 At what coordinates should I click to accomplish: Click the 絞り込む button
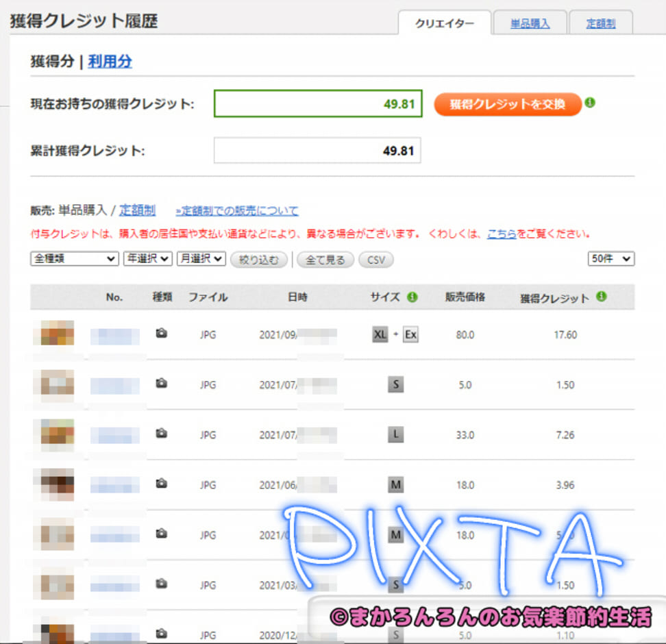pos(259,260)
